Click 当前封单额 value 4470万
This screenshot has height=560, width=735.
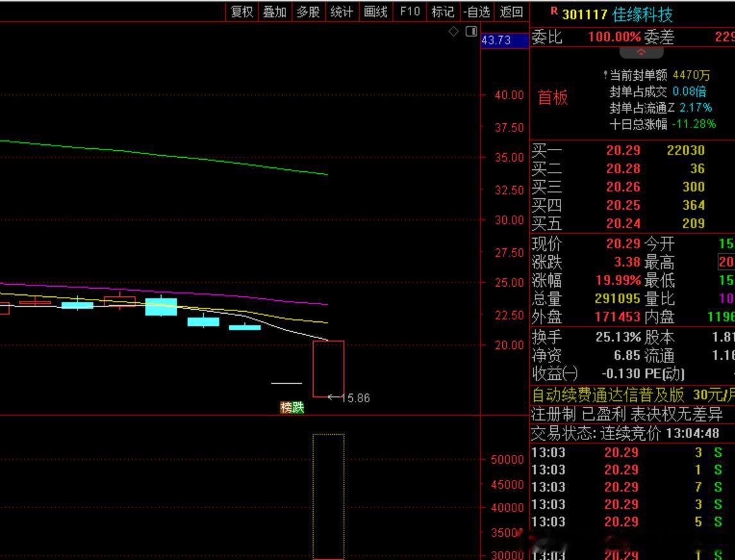(x=691, y=75)
